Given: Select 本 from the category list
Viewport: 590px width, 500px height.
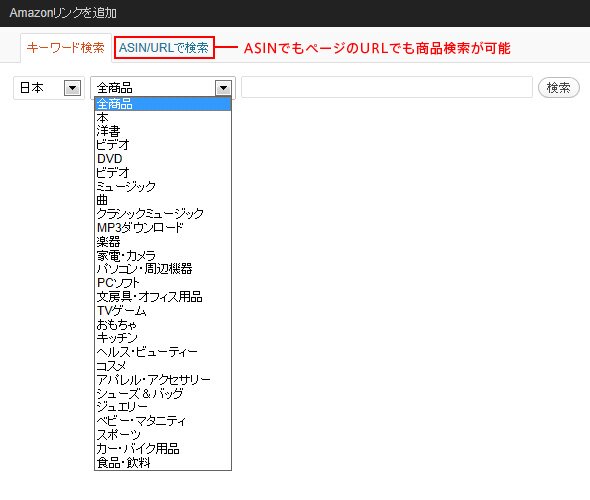Looking at the screenshot, I should click(x=163, y=118).
